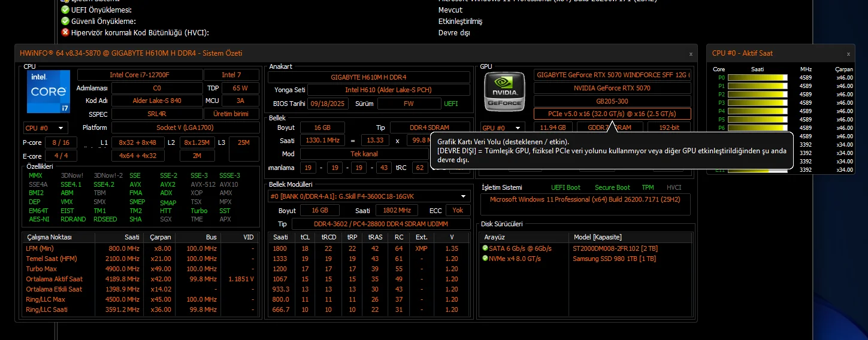This screenshot has height=340, width=868.
Task: Click the HVCI indicator label
Action: point(674,187)
